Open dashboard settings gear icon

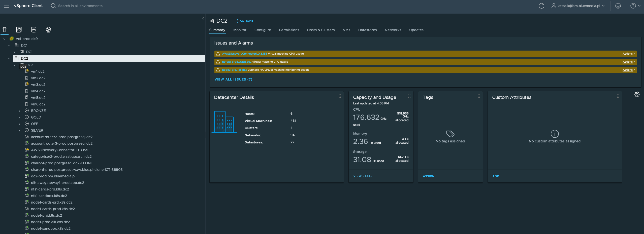tap(637, 94)
